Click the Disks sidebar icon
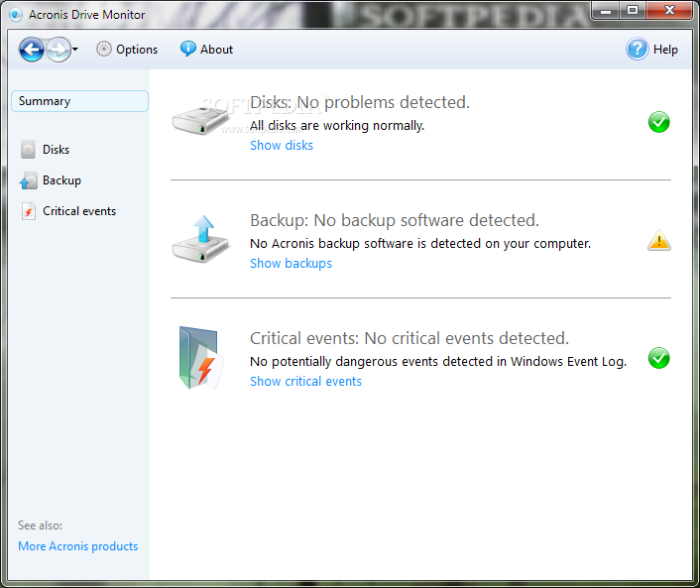The image size is (700, 588). click(28, 150)
